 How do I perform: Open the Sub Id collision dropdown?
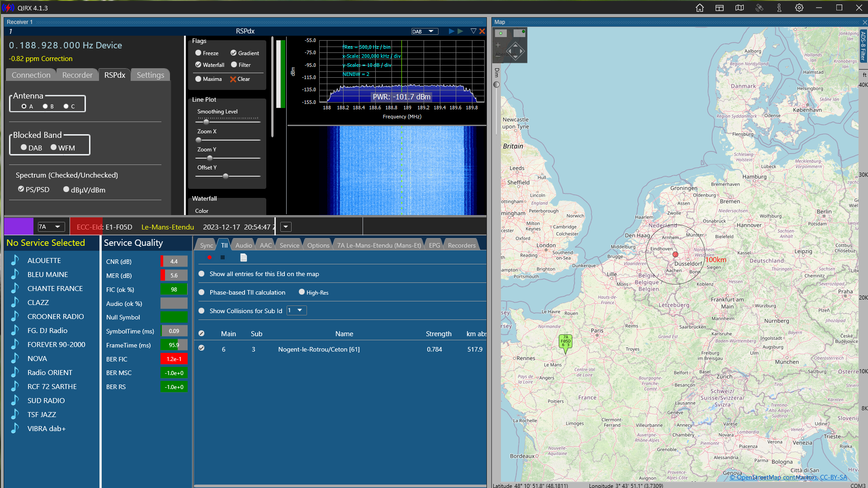pos(297,310)
